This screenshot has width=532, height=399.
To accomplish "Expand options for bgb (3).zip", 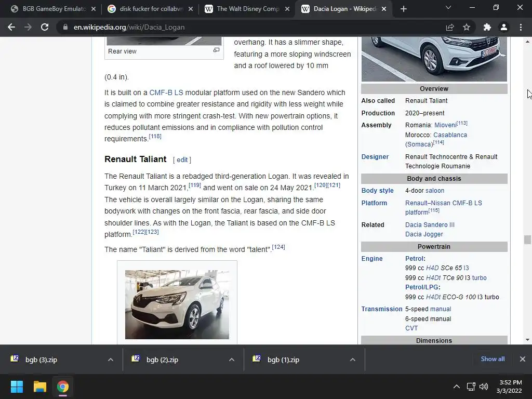I will 111,360.
